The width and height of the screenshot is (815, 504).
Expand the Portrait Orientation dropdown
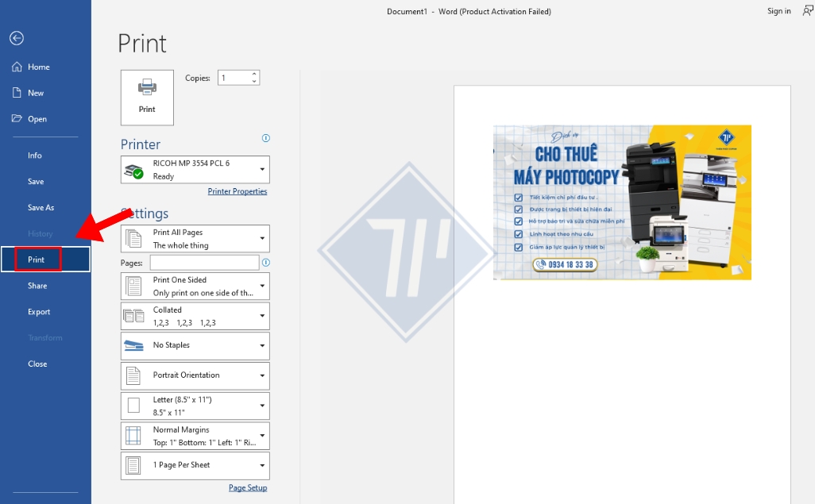(195, 375)
